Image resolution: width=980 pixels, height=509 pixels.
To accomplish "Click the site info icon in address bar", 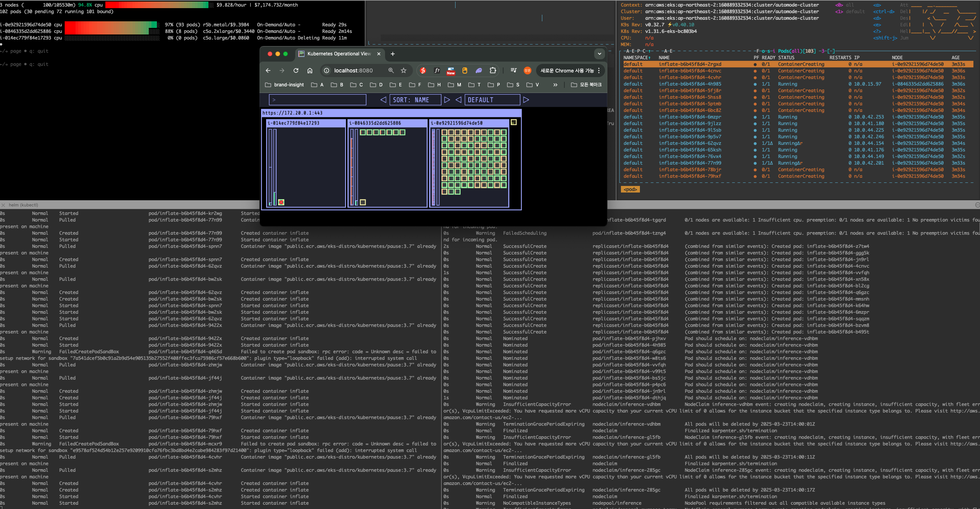I will pos(327,71).
